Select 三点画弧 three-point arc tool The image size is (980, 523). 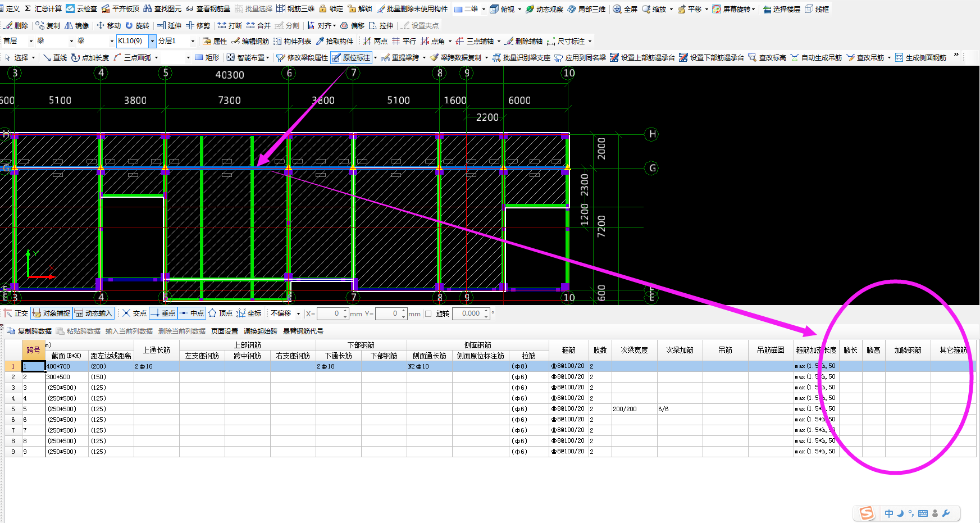[x=132, y=57]
